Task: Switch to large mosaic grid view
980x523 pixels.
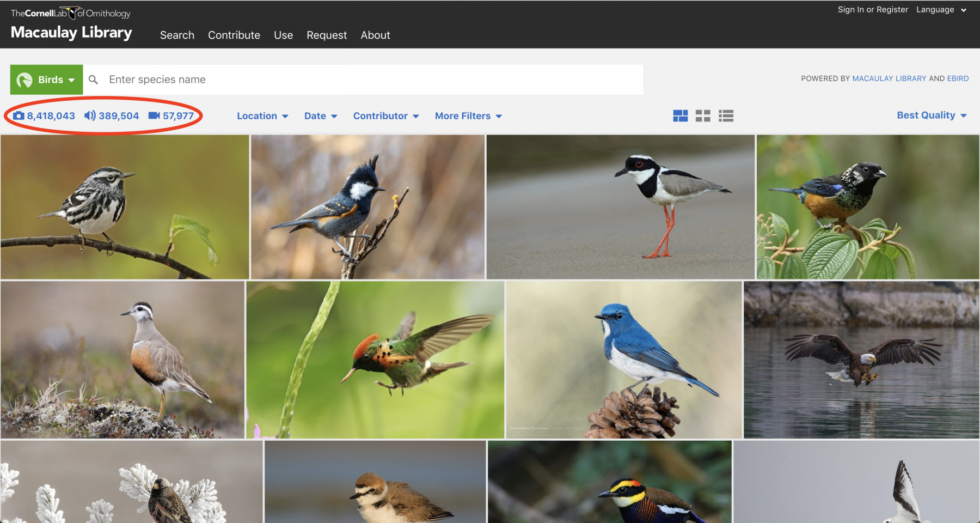Action: point(680,115)
